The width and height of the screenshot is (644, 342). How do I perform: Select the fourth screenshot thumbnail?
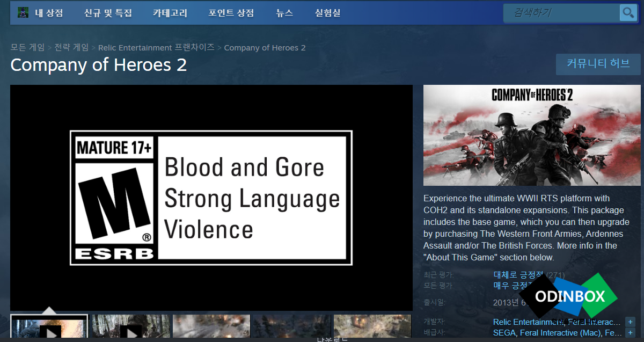coord(292,326)
